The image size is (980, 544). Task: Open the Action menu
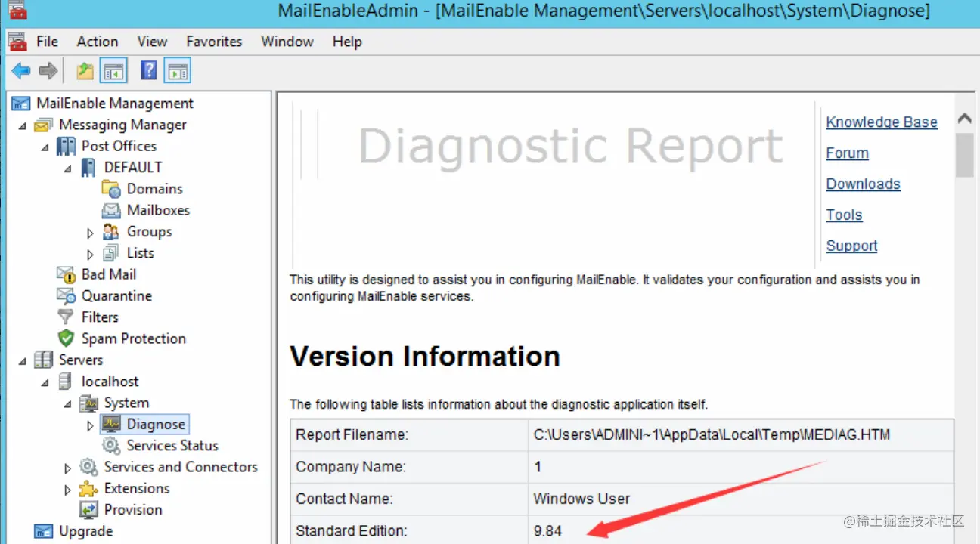click(x=98, y=42)
